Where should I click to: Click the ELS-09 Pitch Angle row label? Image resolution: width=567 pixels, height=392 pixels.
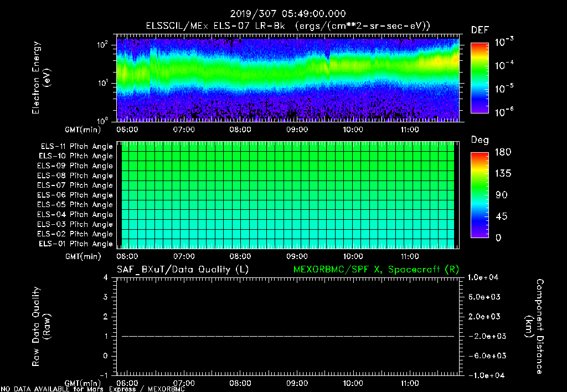(75, 166)
